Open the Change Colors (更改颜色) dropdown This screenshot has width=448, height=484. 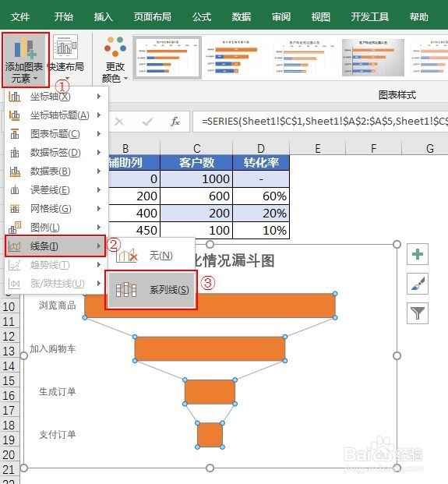(x=115, y=59)
